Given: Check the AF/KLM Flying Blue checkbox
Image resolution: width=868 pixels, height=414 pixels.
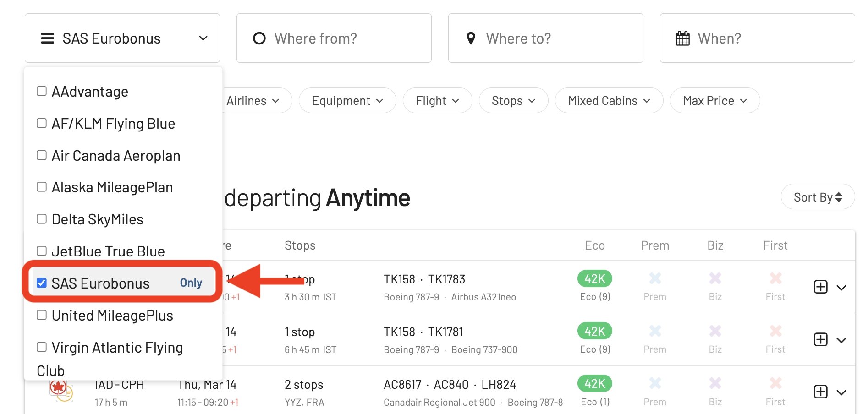Looking at the screenshot, I should pos(42,123).
